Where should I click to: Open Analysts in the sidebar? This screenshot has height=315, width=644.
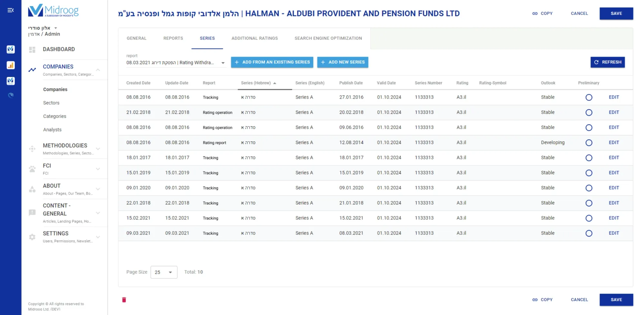tap(52, 130)
